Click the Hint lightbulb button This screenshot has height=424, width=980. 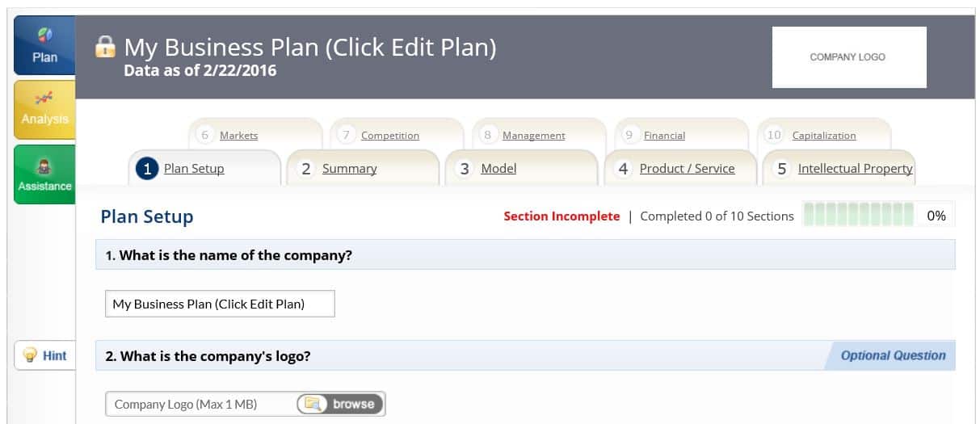click(45, 355)
